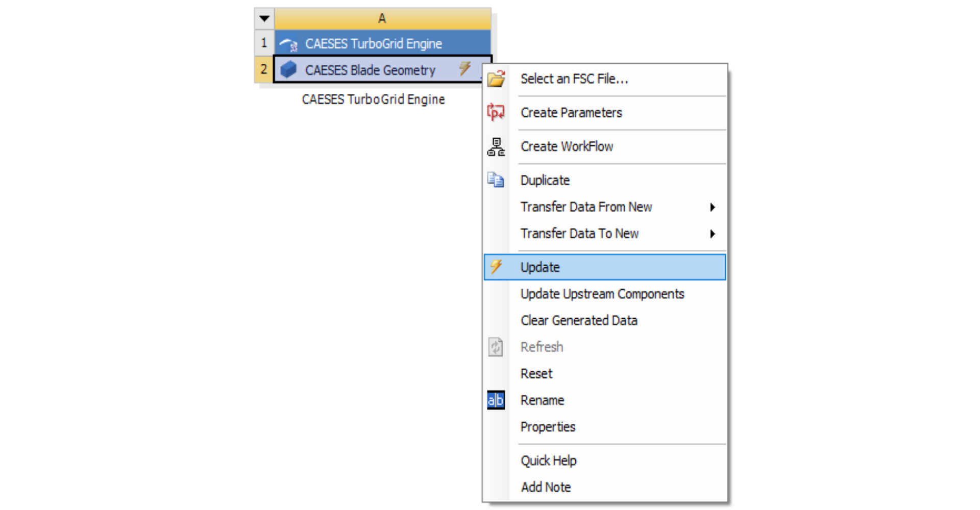This screenshot has height=510, width=980.
Task: Expand the Transfer Data From New submenu arrow
Action: point(713,207)
